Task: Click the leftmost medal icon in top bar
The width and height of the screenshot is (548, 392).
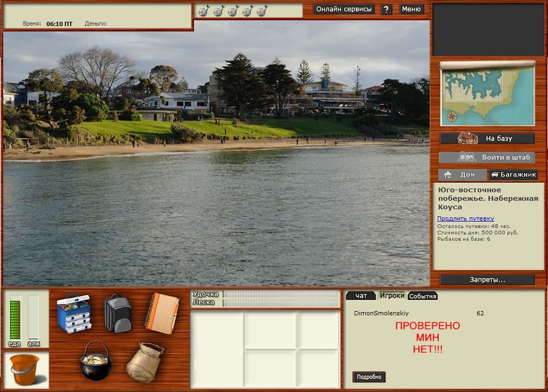Action: (x=204, y=11)
